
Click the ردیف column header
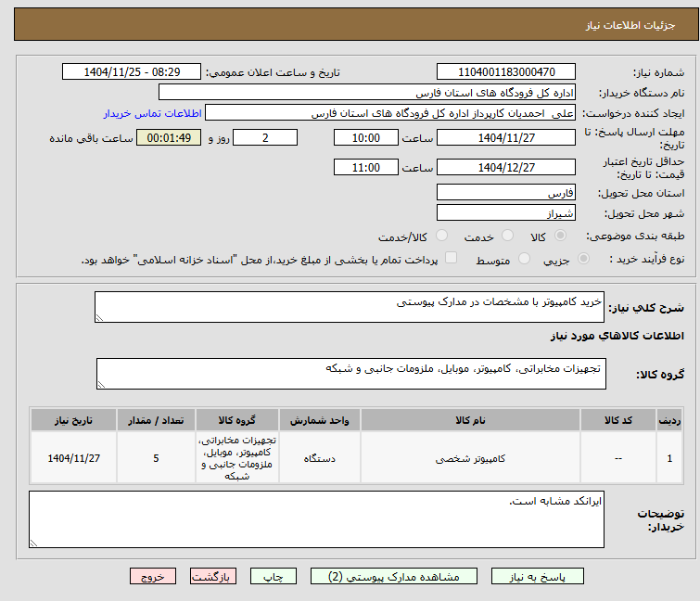[x=669, y=420]
